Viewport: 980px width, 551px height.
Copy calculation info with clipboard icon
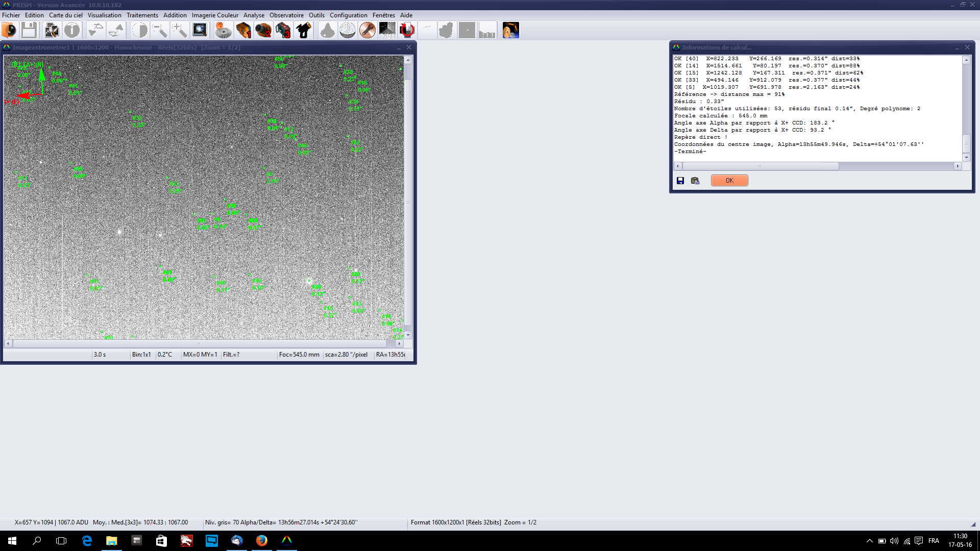click(695, 181)
